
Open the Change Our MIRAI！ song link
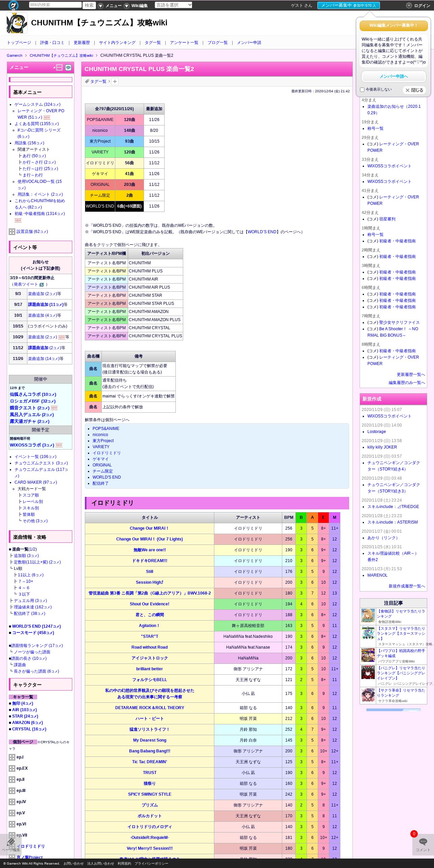[x=149, y=528]
